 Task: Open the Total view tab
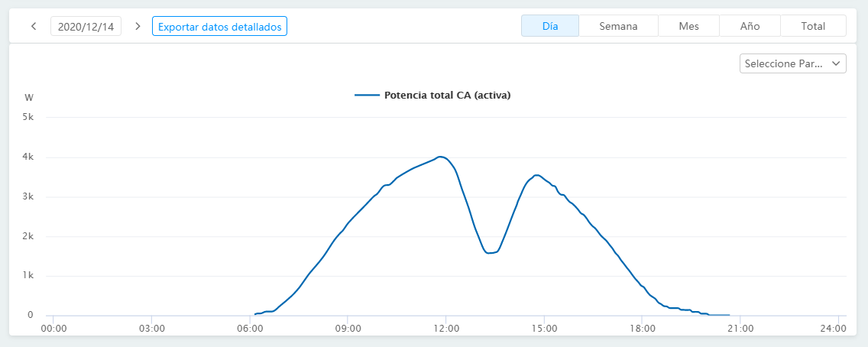point(813,26)
